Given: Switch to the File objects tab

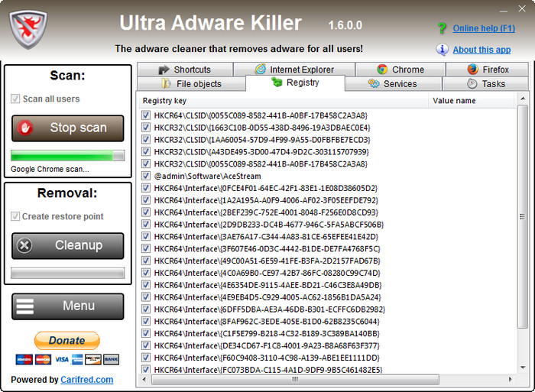Looking at the screenshot, I should click(191, 84).
